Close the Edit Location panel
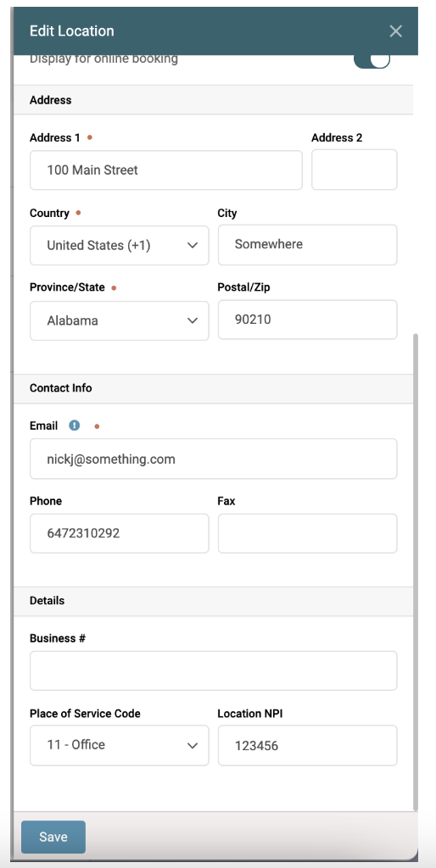Viewport: 436px width, 868px height. pos(395,31)
